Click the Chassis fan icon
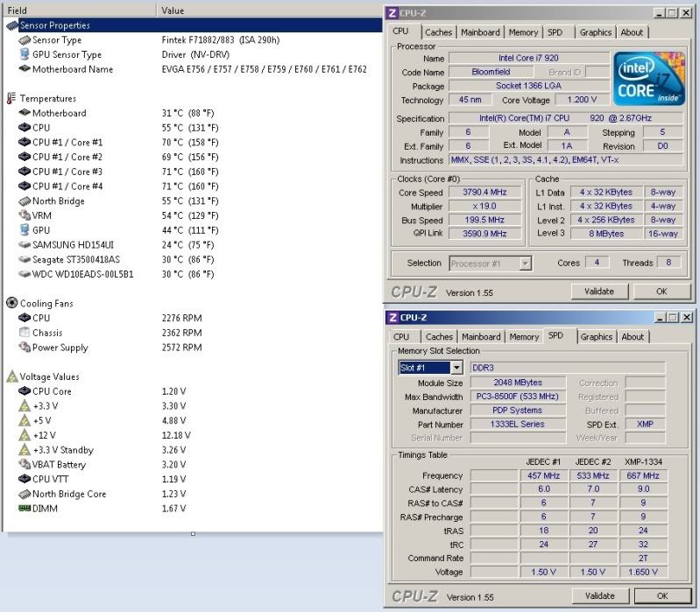700x612 pixels. coord(25,333)
